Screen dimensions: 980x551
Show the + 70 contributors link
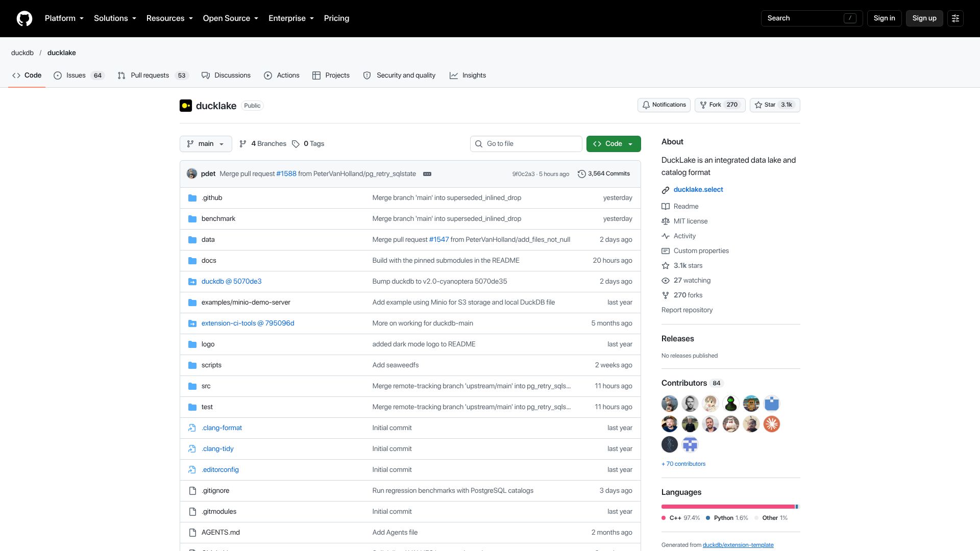(x=683, y=464)
